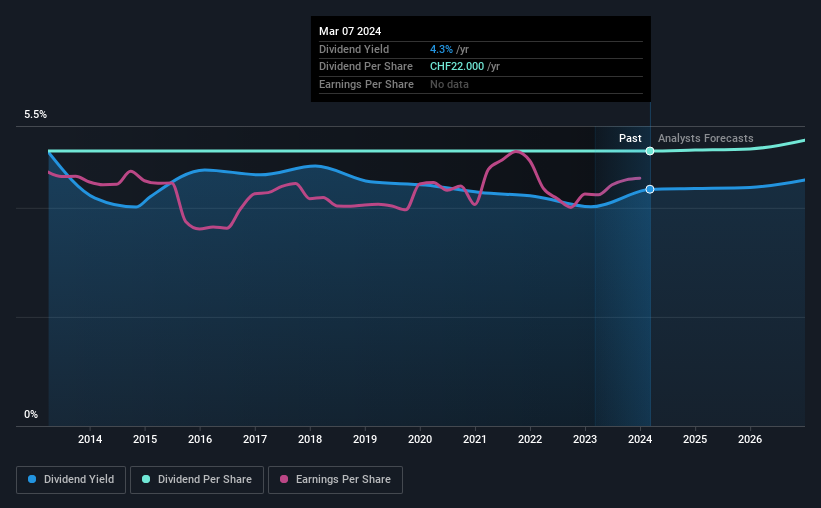Select the 2024 x-axis label

[x=640, y=439]
